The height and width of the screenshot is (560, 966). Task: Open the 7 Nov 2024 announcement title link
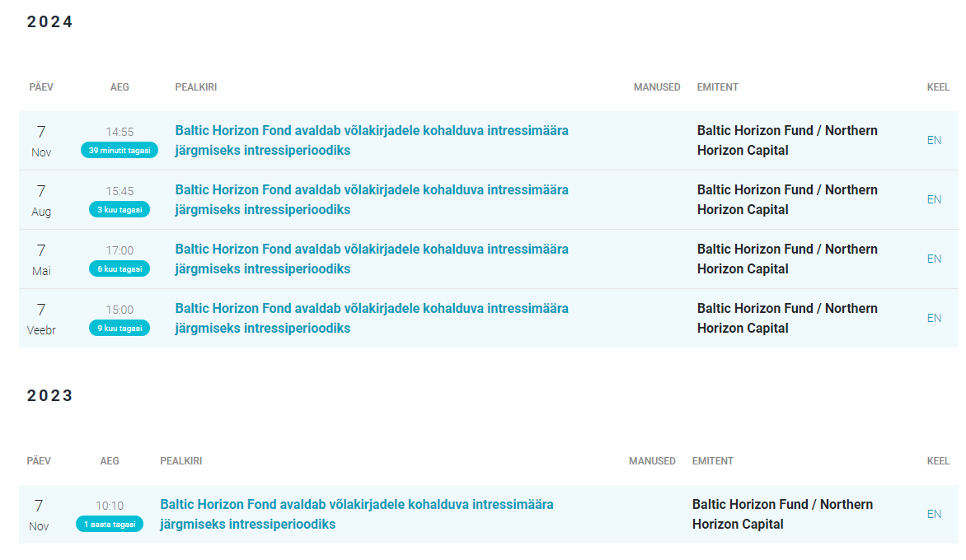(x=371, y=140)
